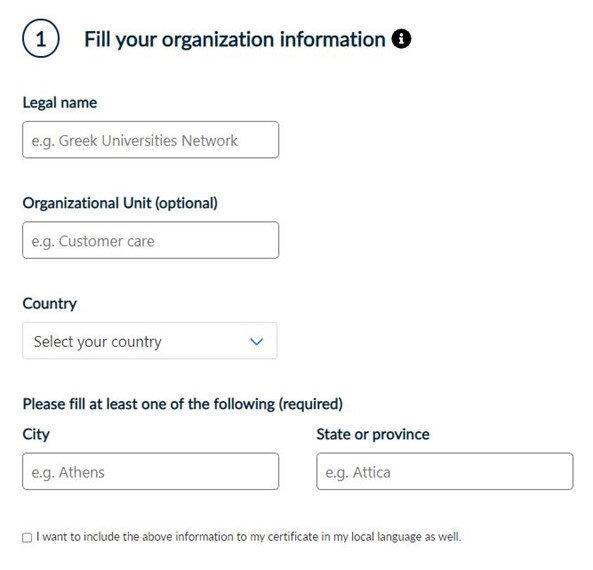The height and width of the screenshot is (570, 593).
Task: Click the 'Legal name' field label
Action: pyautogui.click(x=60, y=103)
